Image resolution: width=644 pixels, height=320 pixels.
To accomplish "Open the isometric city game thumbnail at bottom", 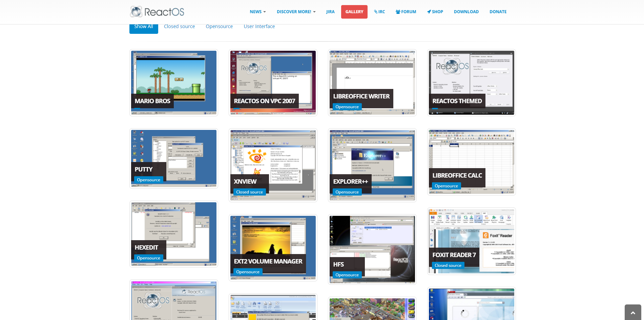I will click(x=372, y=308).
